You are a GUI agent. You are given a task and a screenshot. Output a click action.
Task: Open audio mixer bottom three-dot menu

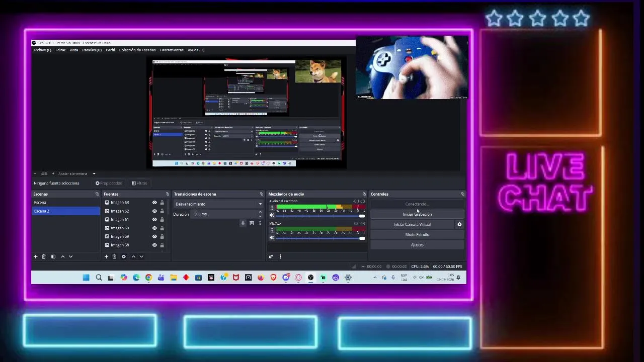tap(280, 257)
